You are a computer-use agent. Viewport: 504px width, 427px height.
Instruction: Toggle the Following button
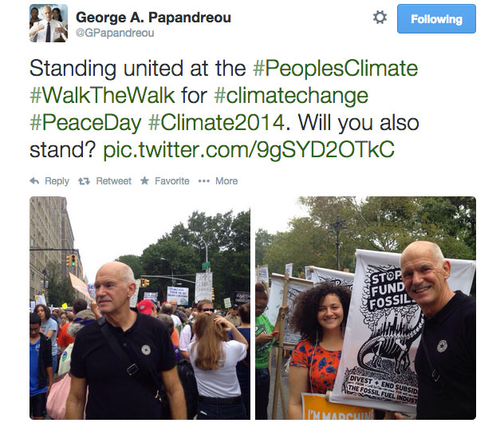click(436, 18)
